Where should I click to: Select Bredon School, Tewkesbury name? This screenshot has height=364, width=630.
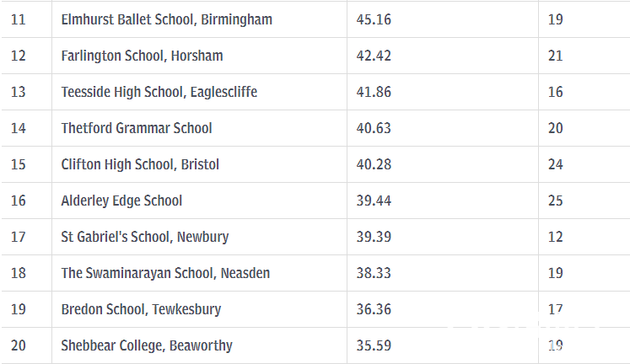(x=141, y=309)
